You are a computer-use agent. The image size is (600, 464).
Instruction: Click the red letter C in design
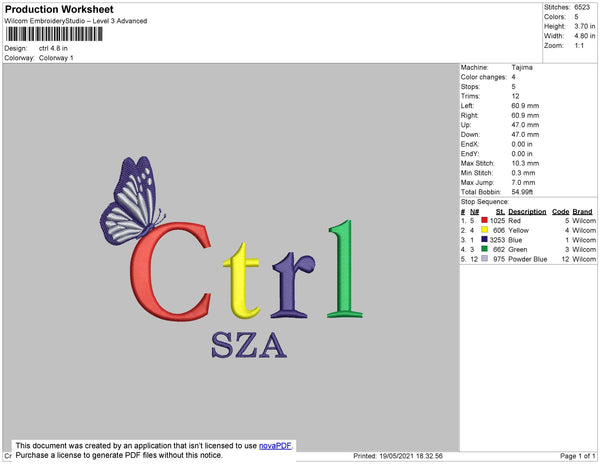pos(170,272)
